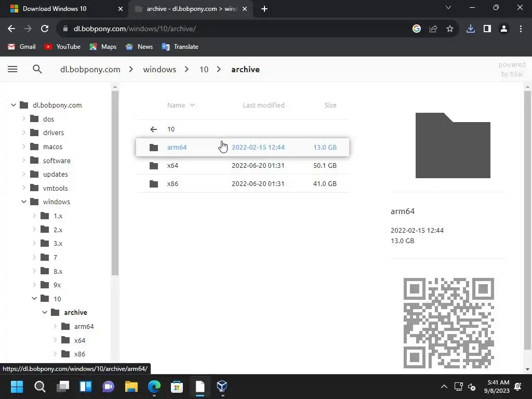Image resolution: width=532 pixels, height=399 pixels.
Task: Switch to the archive dl.bobpony.com tab
Action: coord(192,9)
